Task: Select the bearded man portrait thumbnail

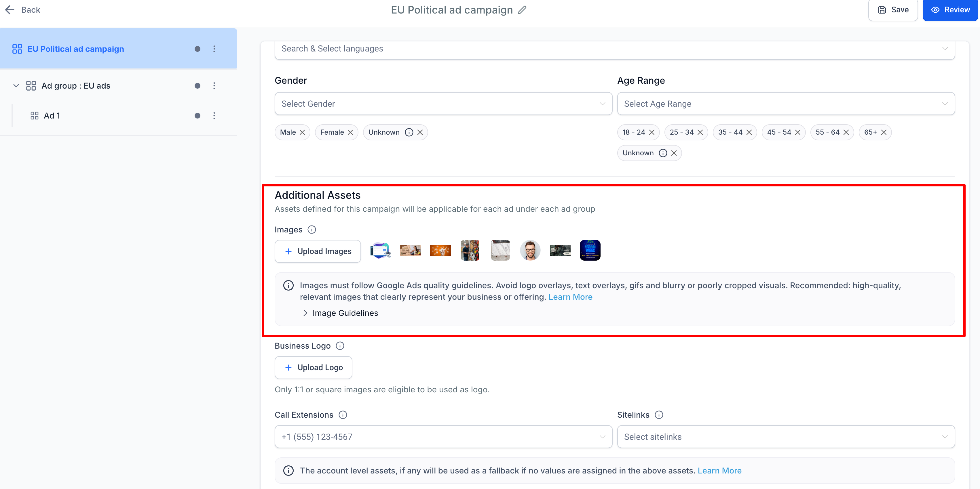Action: 530,250
